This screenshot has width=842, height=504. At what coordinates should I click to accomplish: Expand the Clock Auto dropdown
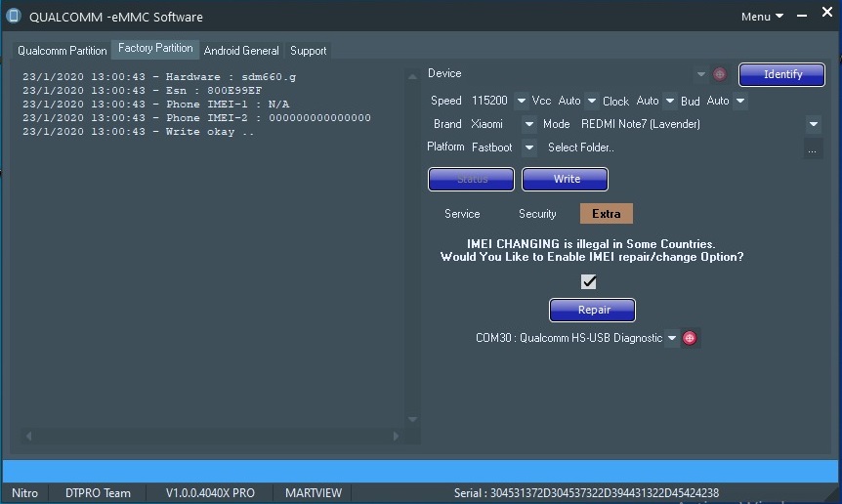(x=670, y=101)
